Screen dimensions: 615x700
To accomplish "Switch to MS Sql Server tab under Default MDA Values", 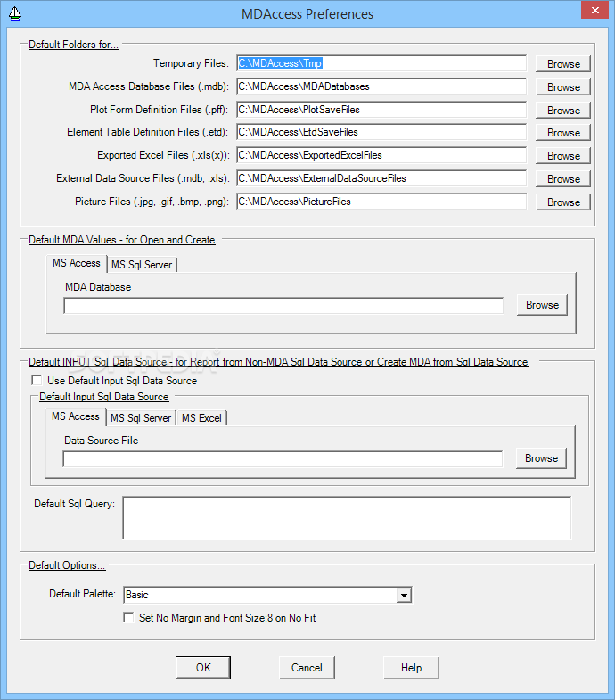I will click(x=142, y=265).
